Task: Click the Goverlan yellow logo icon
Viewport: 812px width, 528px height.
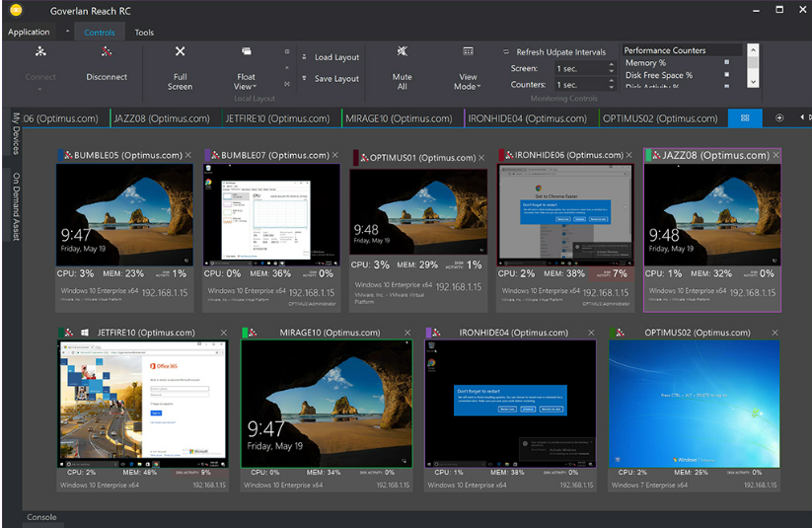Action: click(16, 10)
